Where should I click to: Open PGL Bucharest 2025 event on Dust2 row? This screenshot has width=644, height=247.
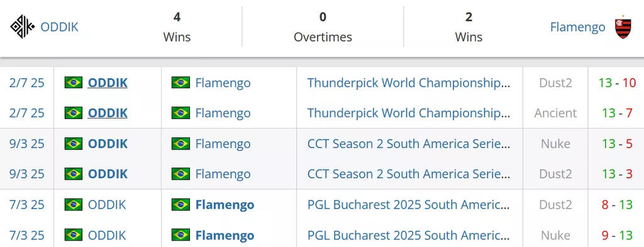point(409,205)
